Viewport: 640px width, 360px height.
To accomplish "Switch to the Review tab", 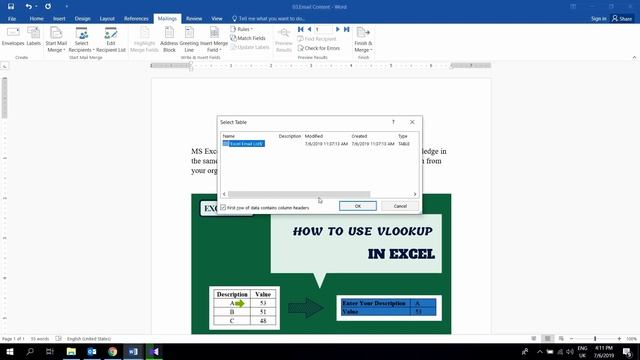I will [194, 18].
